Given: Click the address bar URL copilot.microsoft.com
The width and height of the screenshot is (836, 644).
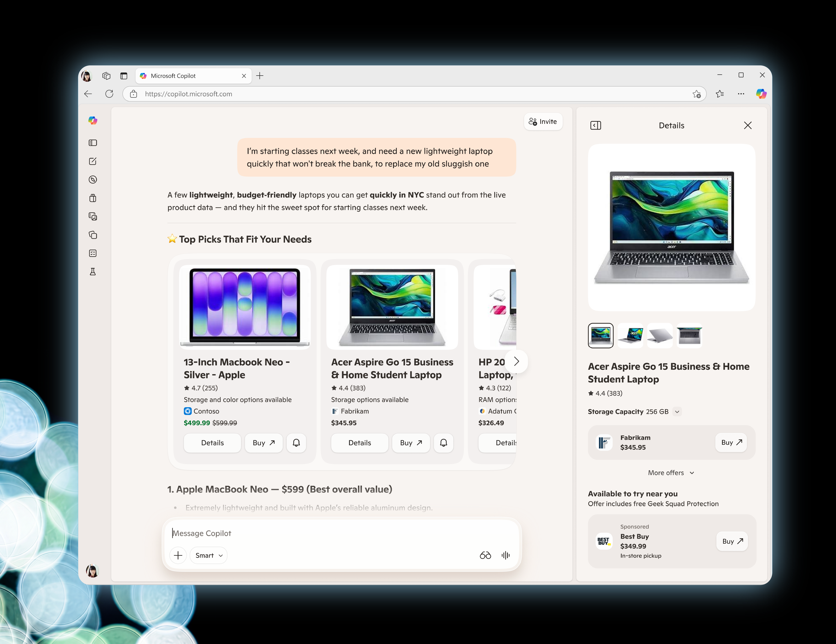Looking at the screenshot, I should coord(188,94).
